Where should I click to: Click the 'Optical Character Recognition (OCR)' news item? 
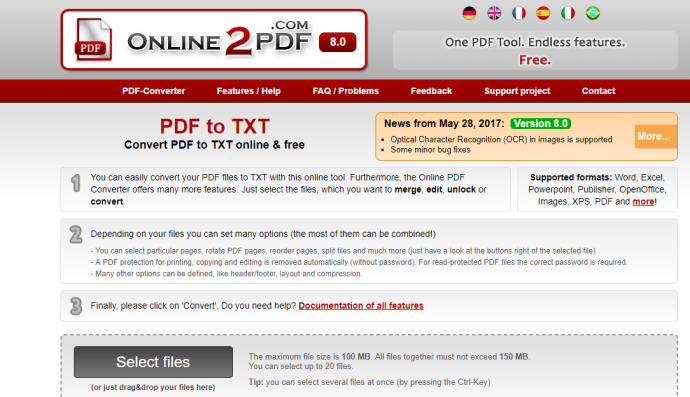coord(501,140)
